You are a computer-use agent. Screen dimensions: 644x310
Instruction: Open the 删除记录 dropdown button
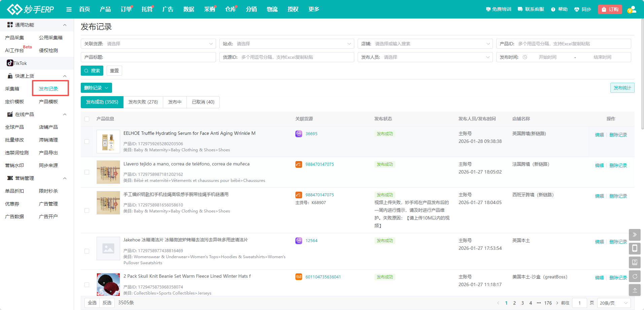pos(96,88)
